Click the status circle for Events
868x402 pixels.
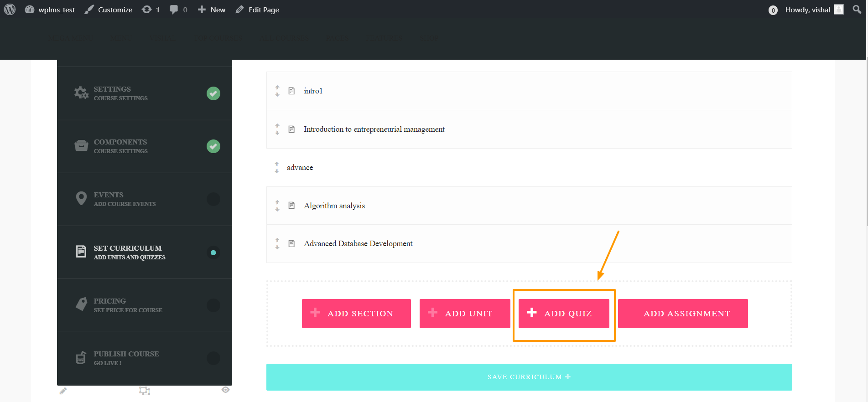[213, 199]
